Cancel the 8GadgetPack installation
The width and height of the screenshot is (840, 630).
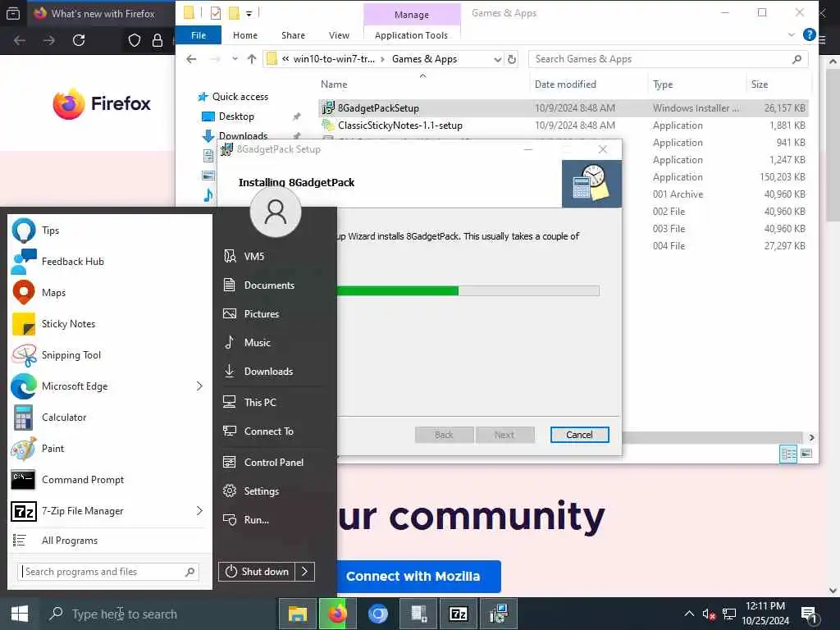point(579,435)
